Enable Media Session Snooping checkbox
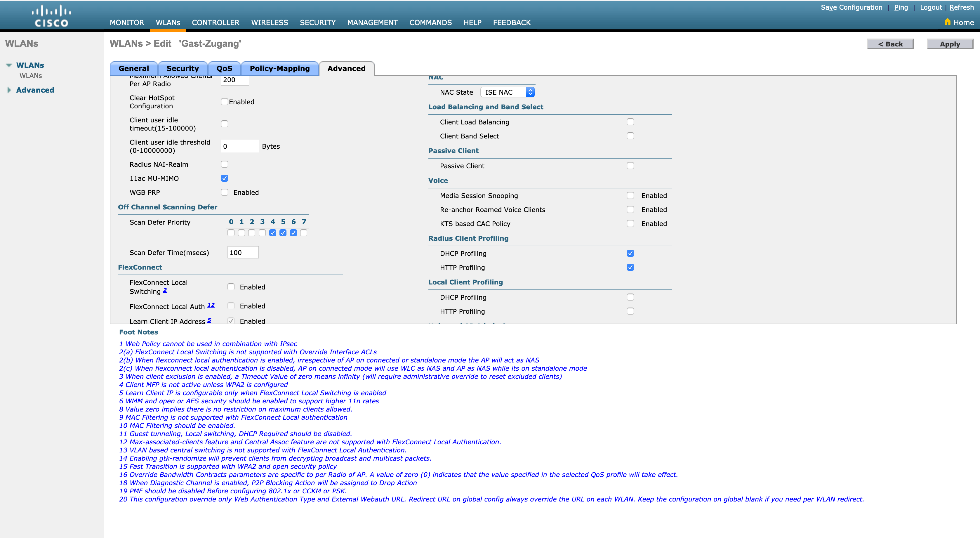Image resolution: width=980 pixels, height=538 pixels. click(630, 195)
